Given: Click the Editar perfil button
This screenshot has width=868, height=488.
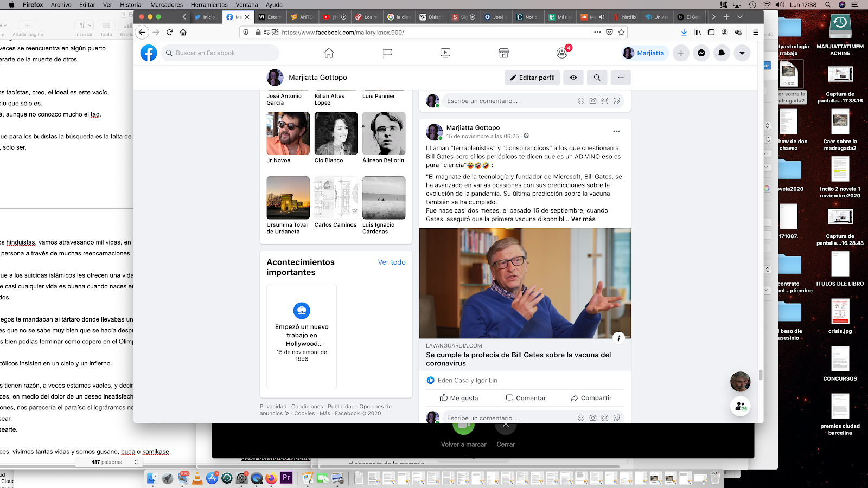Looking at the screenshot, I should (x=532, y=78).
